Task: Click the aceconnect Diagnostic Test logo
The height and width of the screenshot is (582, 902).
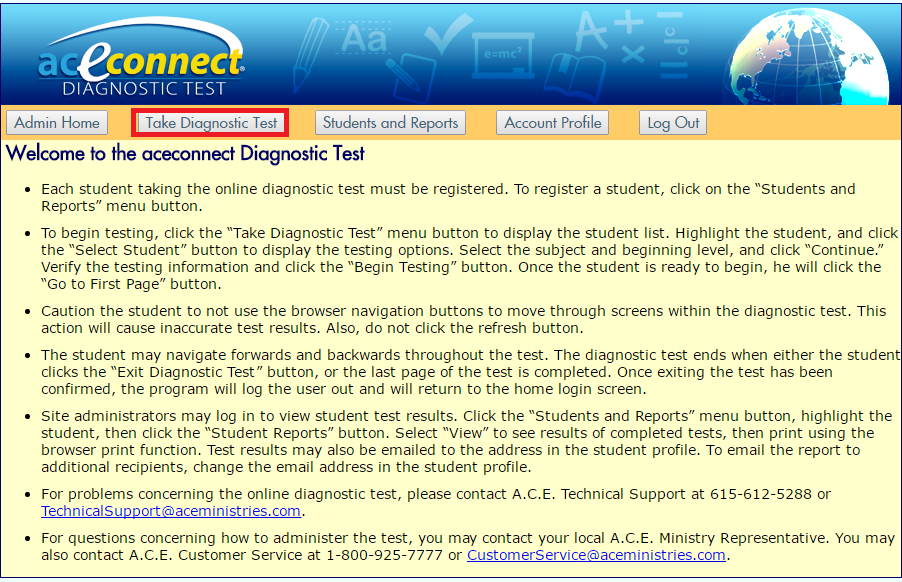Action: click(142, 58)
